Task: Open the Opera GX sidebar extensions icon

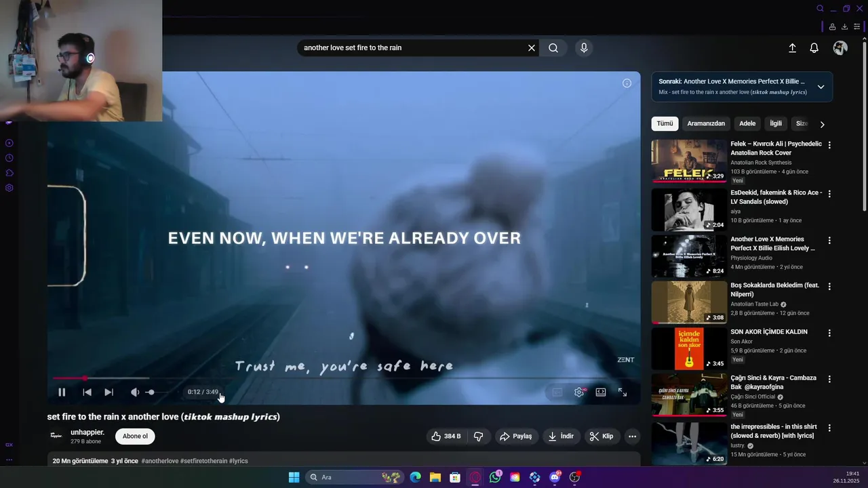Action: point(9,173)
